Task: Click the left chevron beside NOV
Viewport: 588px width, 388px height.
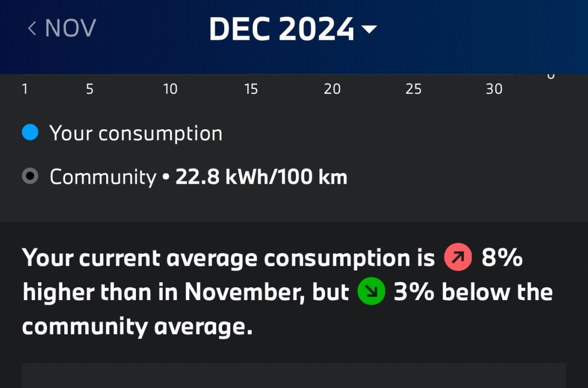Action: coord(32,28)
